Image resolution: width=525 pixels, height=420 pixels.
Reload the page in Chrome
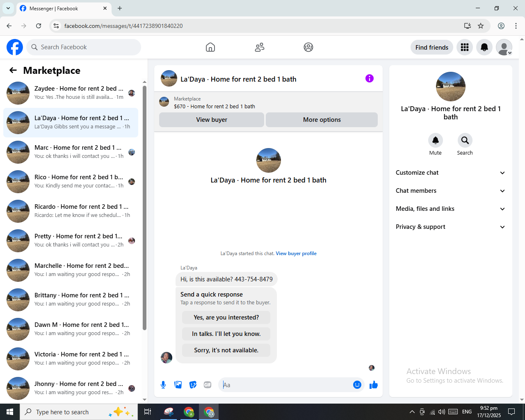click(39, 26)
